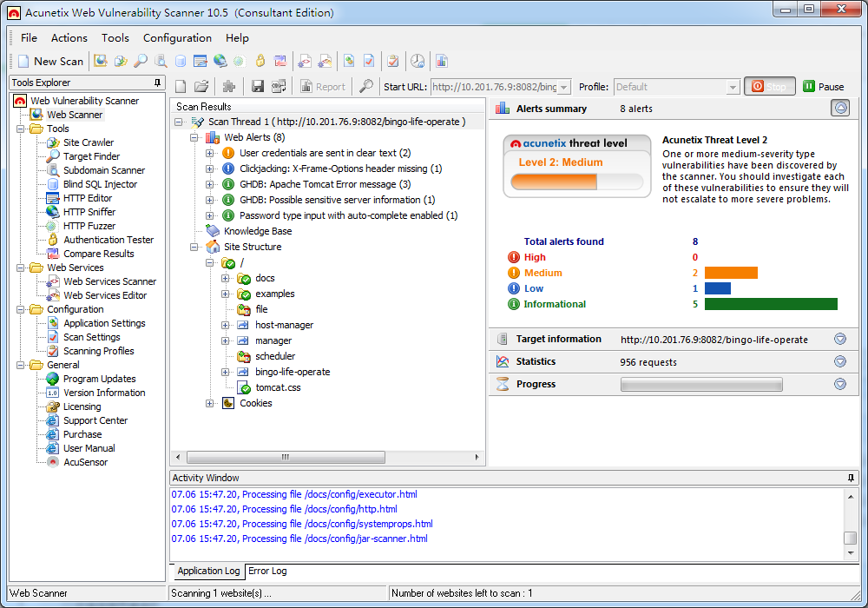
Task: Click the Stop scan button
Action: tap(769, 86)
